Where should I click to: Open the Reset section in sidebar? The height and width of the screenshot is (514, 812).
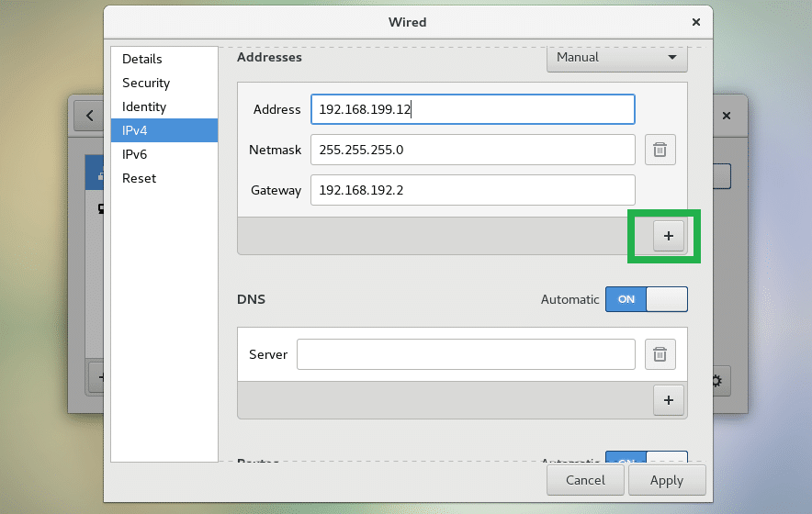(x=139, y=178)
